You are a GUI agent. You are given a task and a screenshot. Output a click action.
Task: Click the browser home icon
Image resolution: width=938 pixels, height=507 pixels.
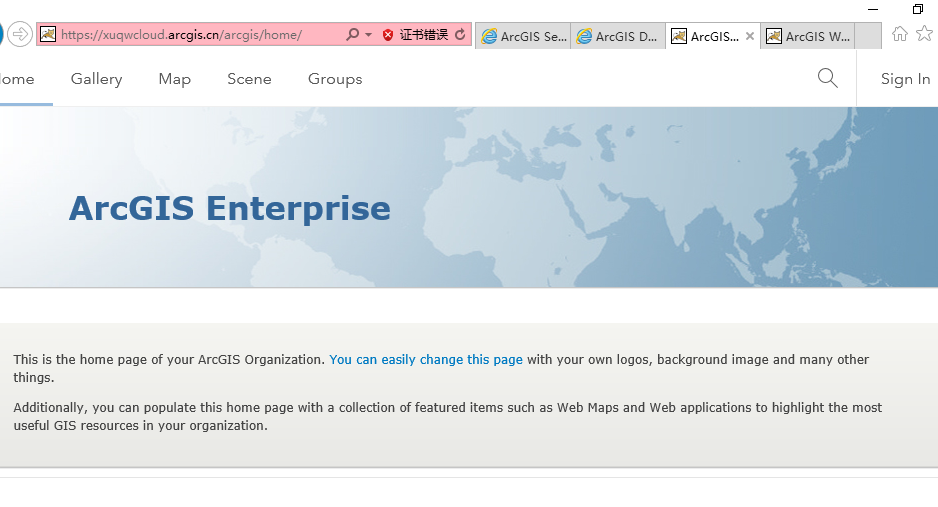(x=900, y=33)
